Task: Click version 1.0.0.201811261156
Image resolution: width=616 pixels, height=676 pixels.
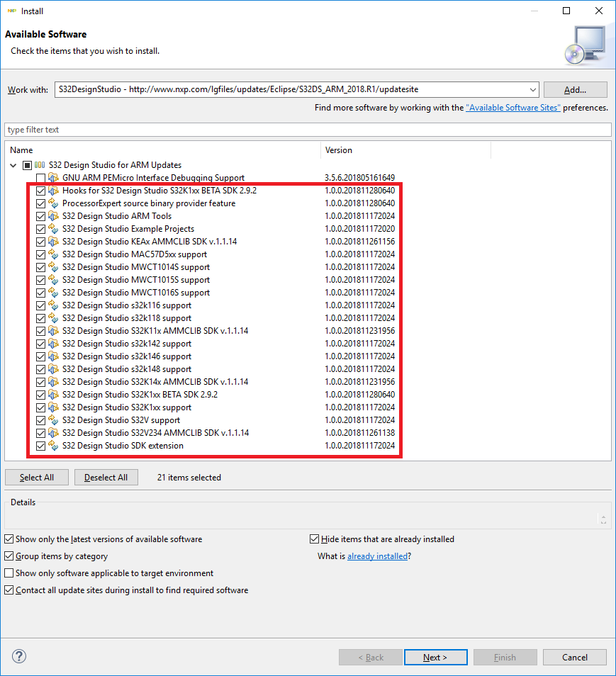Action: click(359, 242)
